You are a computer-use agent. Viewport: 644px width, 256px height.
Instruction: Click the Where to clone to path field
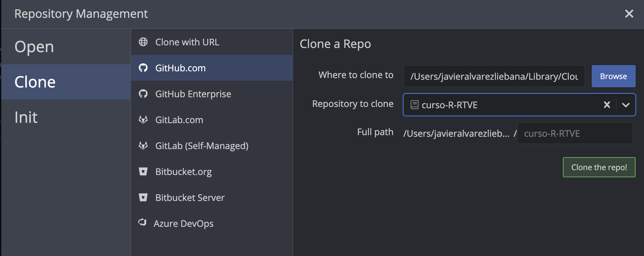tap(494, 76)
